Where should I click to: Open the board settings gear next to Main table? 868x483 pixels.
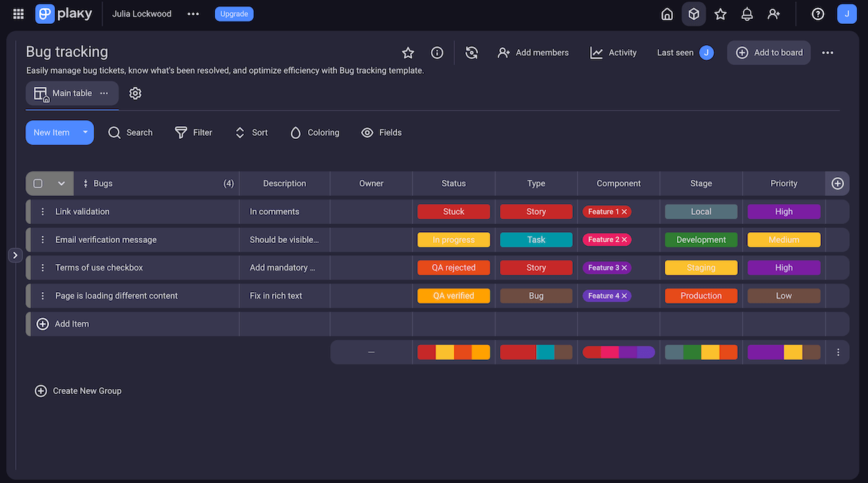(x=135, y=93)
